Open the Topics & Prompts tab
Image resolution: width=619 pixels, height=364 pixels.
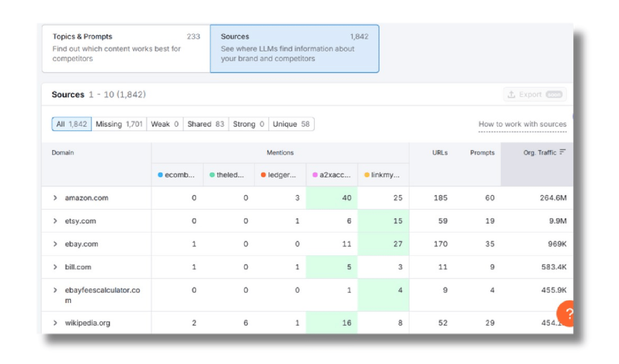pyautogui.click(x=126, y=48)
